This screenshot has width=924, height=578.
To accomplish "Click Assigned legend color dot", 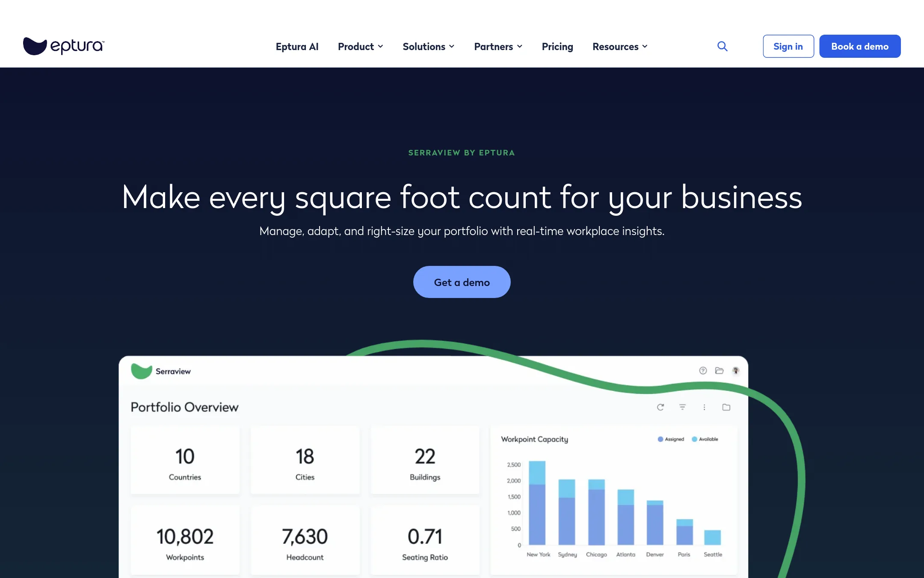I will (x=660, y=439).
